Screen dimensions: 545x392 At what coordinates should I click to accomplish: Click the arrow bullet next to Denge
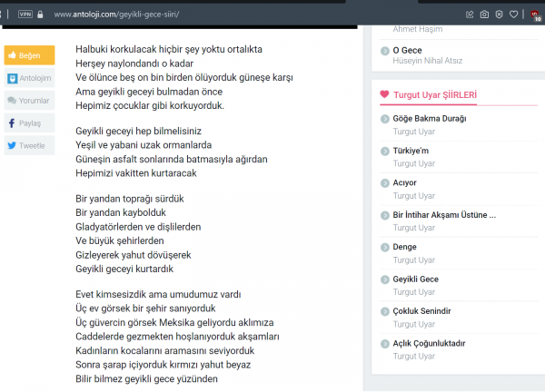click(x=385, y=248)
